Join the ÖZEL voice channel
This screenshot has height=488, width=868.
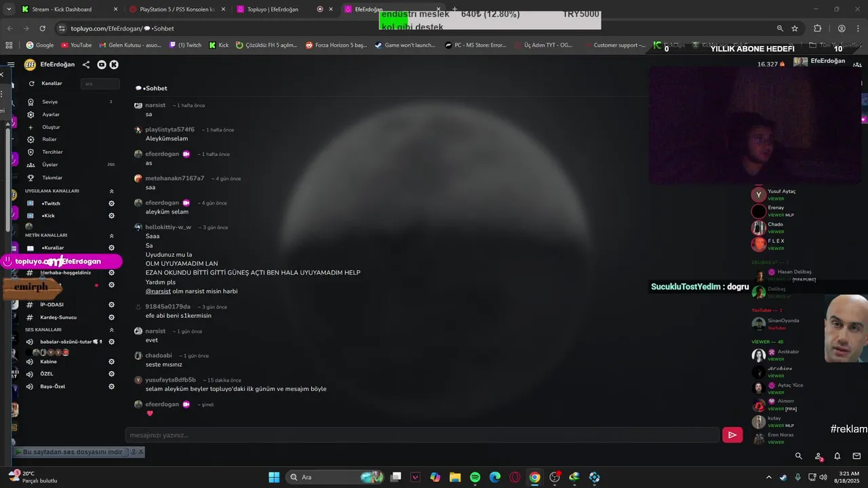pos(47,373)
